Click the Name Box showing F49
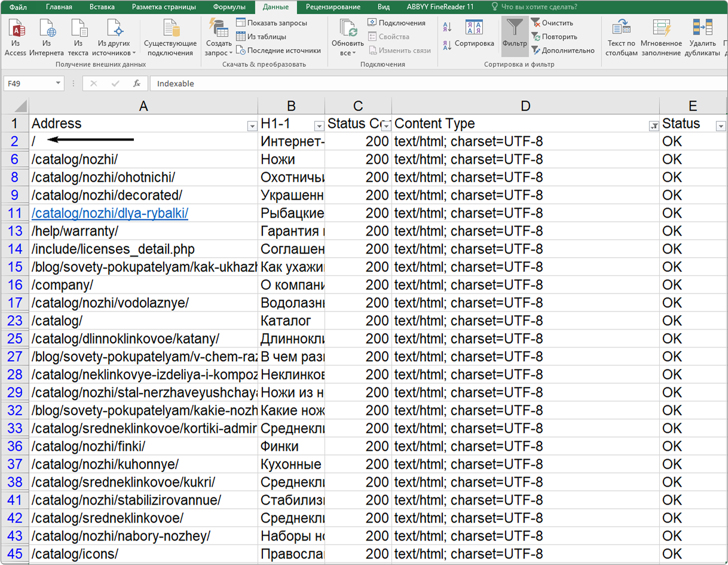Image resolution: width=728 pixels, height=565 pixels. coord(29,84)
